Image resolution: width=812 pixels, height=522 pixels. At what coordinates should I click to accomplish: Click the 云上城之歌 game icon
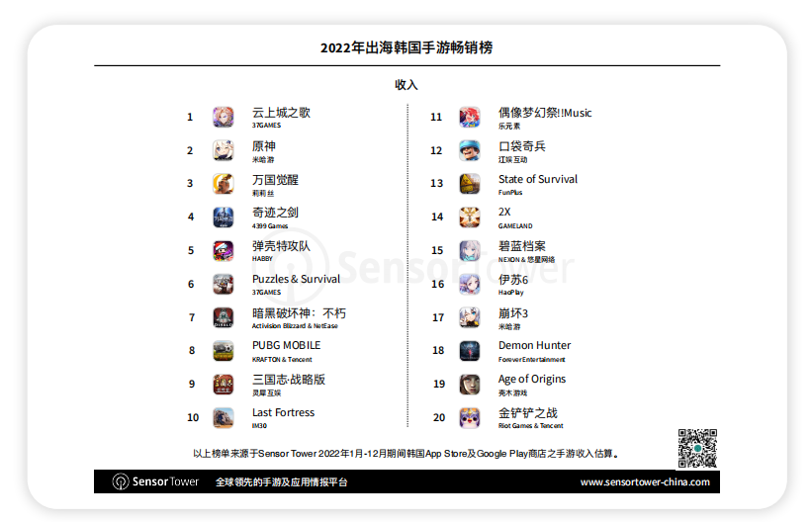coord(223,118)
